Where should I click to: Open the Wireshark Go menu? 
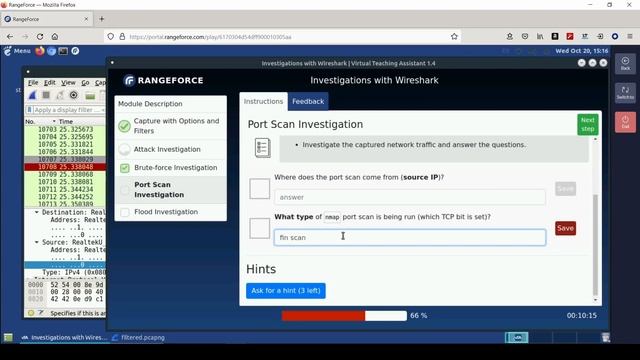coord(85,82)
